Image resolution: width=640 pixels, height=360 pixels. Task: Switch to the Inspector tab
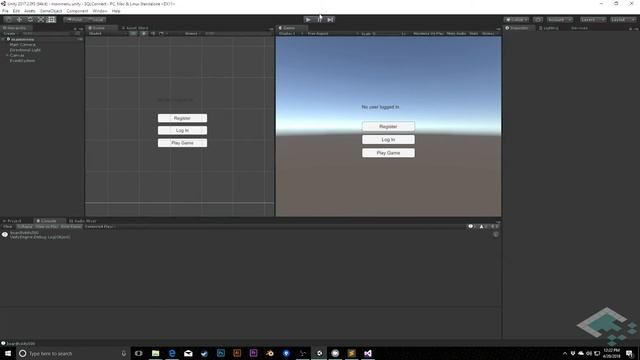(x=518, y=28)
